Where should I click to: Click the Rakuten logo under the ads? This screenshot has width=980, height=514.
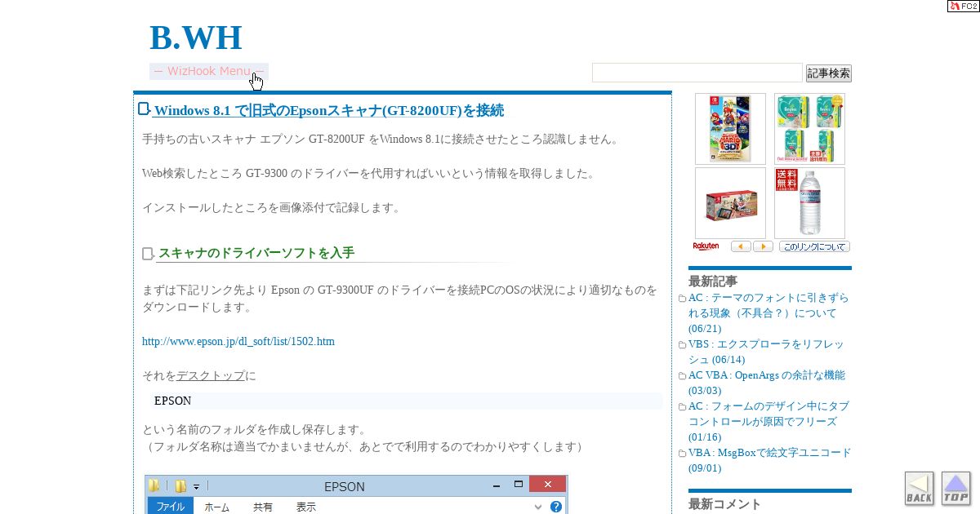pos(706,246)
